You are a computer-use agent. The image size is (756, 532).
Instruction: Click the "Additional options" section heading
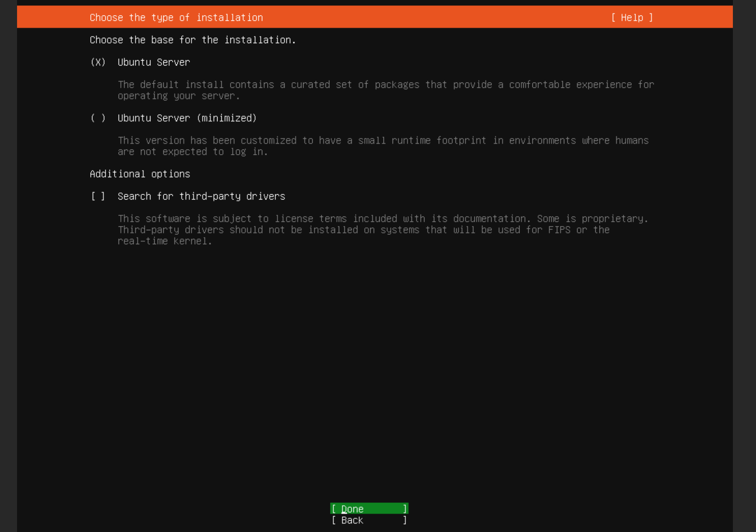[x=140, y=174]
